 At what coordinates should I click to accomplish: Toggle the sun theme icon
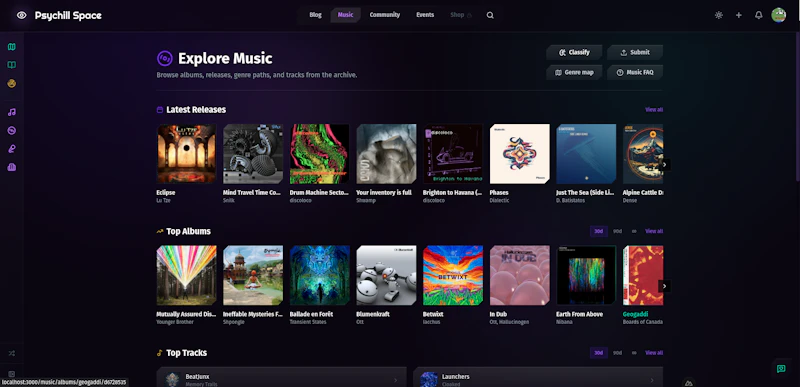pyautogui.click(x=719, y=15)
